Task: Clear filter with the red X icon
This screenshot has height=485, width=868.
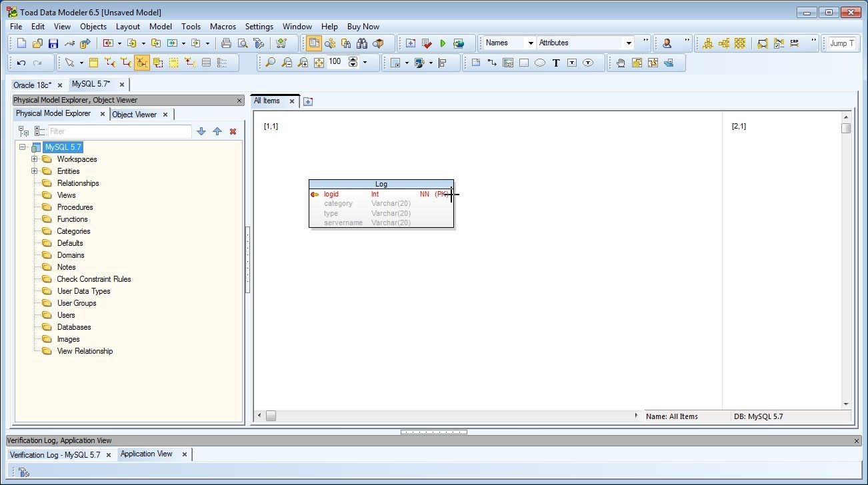Action: coord(233,131)
